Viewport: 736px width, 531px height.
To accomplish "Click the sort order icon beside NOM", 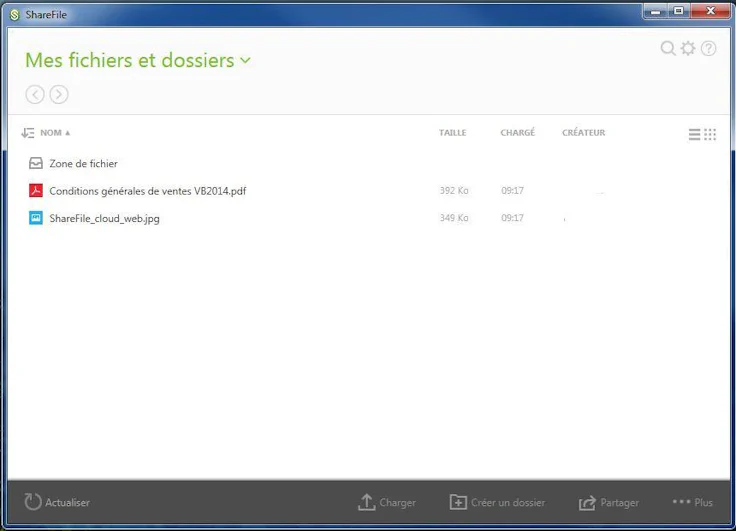I will coord(28,133).
